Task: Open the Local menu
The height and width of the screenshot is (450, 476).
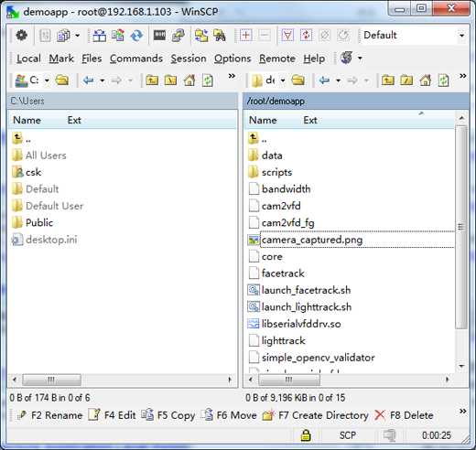Action: pos(28,59)
